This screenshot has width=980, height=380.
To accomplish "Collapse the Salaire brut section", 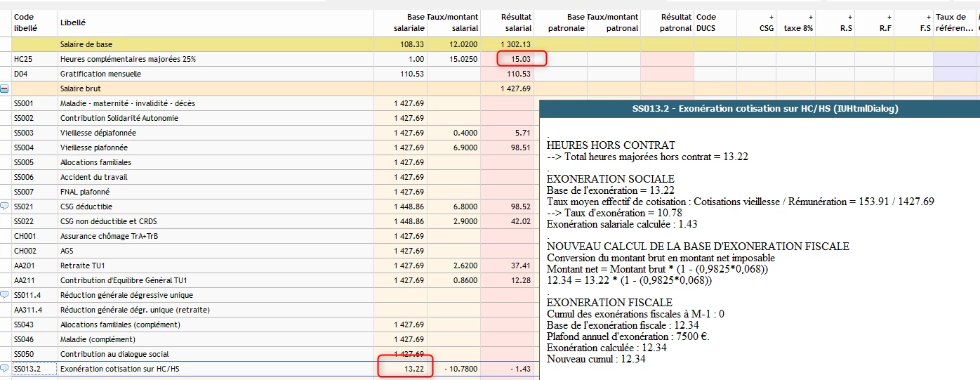I will click(5, 89).
